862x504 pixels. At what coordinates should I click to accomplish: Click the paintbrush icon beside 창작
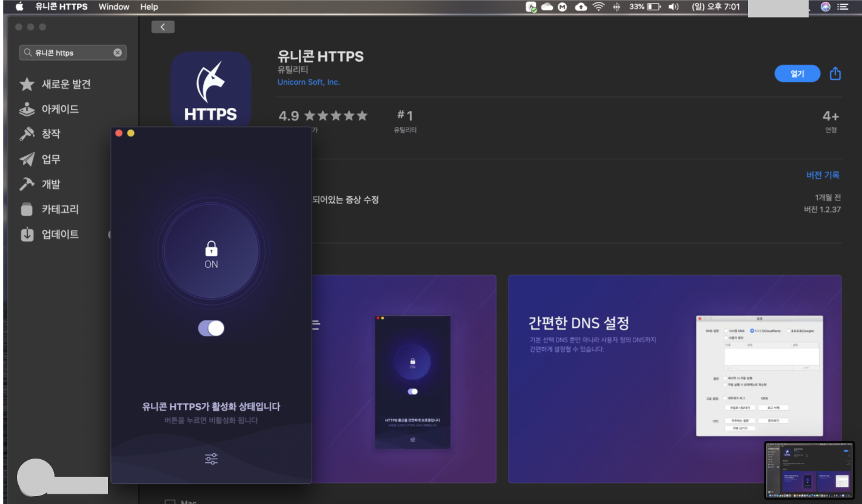(x=27, y=134)
